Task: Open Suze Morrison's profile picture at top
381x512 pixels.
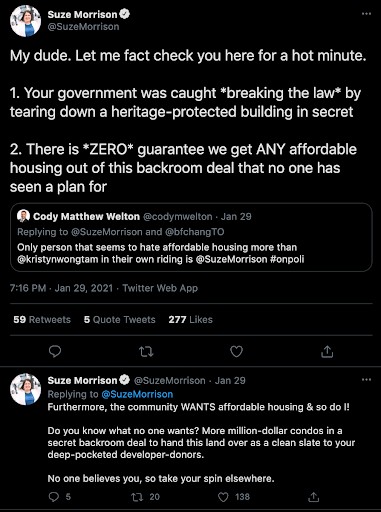Action: coord(25,21)
